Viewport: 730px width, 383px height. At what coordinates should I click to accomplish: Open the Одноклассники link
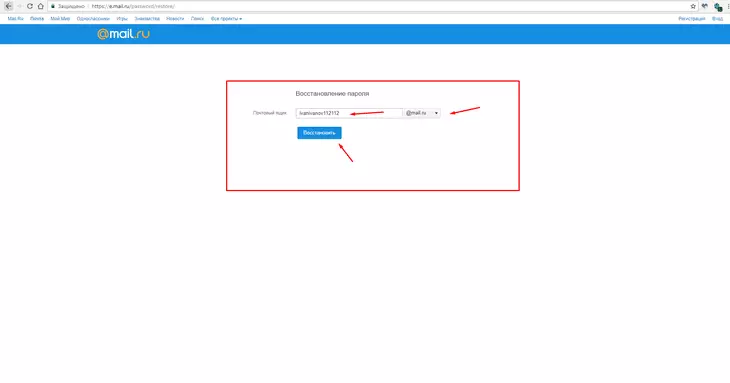click(93, 19)
